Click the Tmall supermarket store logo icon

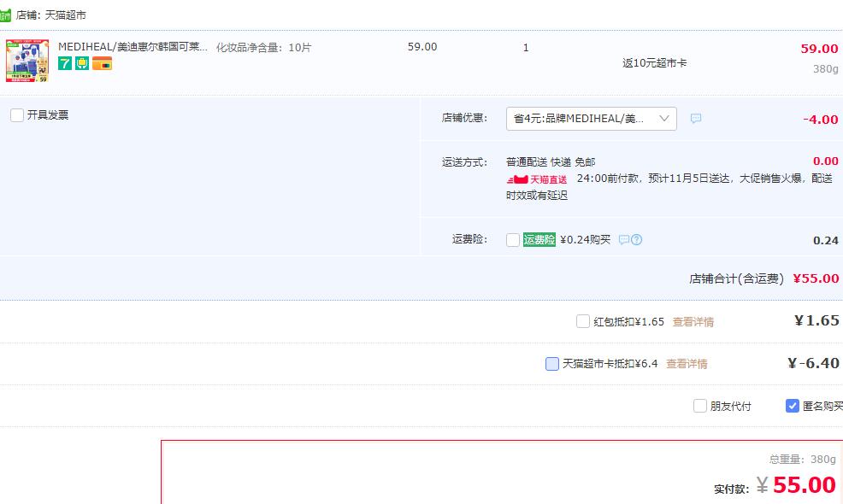pos(5,15)
